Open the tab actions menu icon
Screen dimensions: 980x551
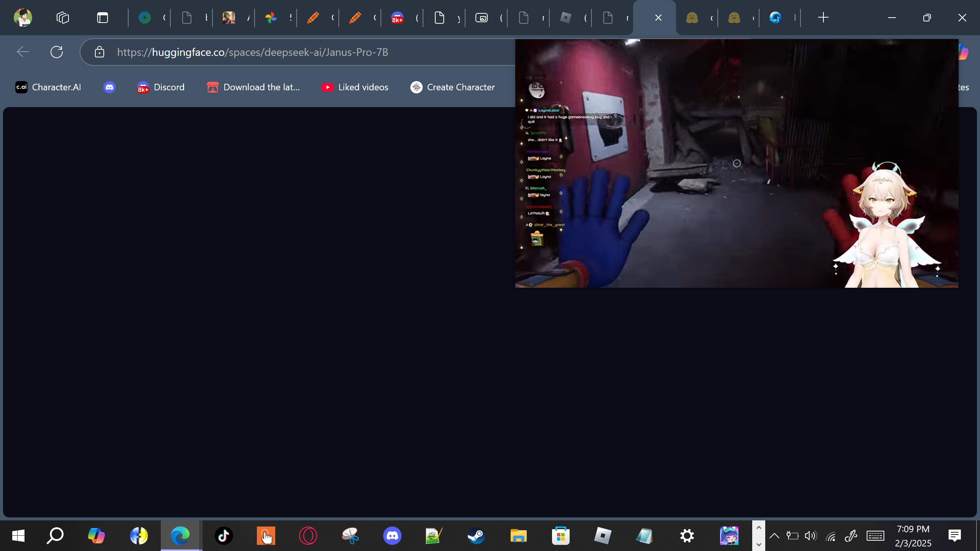103,18
